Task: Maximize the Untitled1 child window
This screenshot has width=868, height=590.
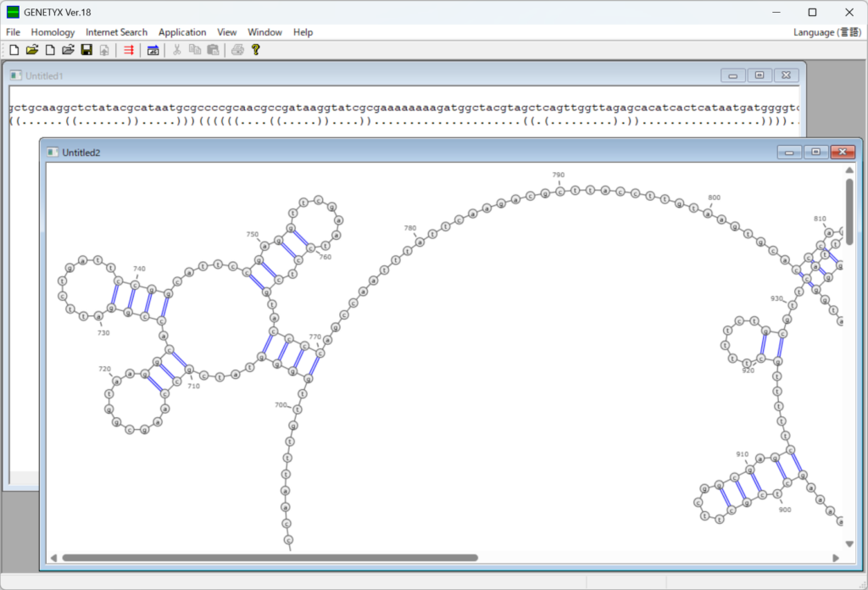Action: point(759,75)
